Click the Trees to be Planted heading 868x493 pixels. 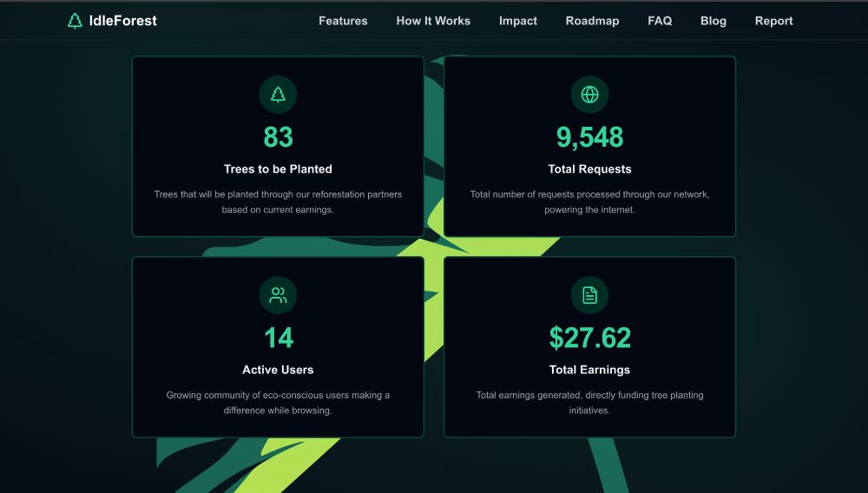278,169
